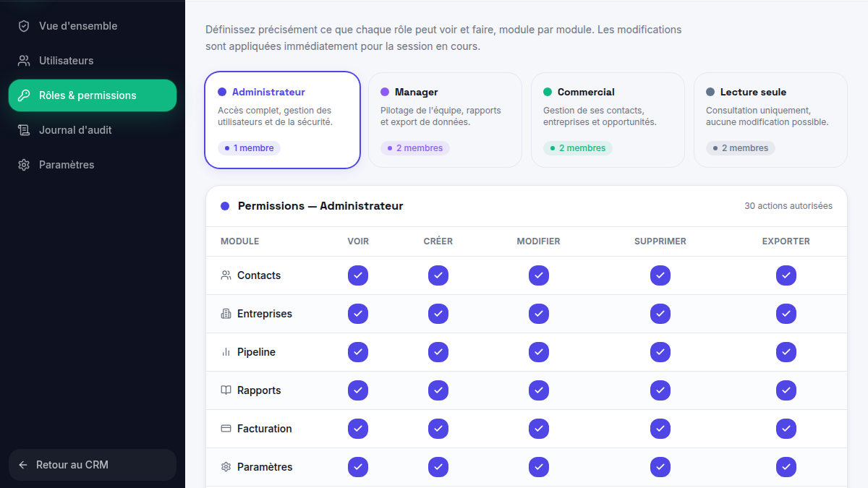This screenshot has width=868, height=488.
Task: Click the 1 membre badge
Action: (x=249, y=148)
